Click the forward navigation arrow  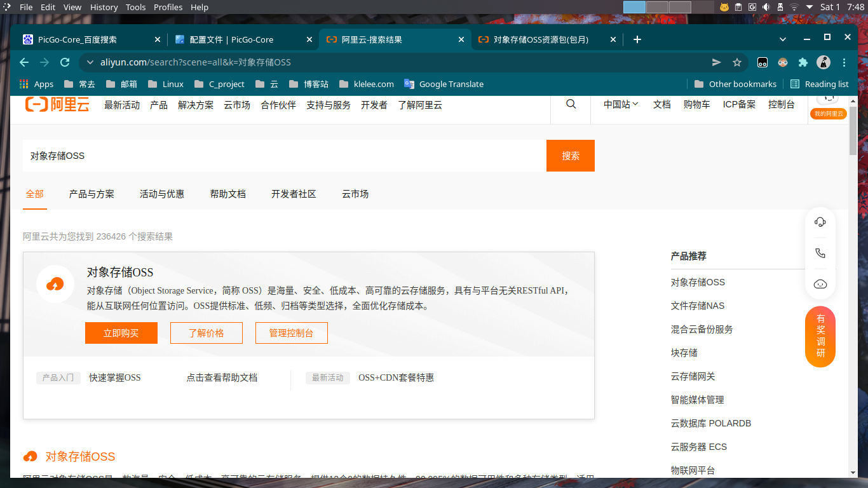click(x=44, y=62)
